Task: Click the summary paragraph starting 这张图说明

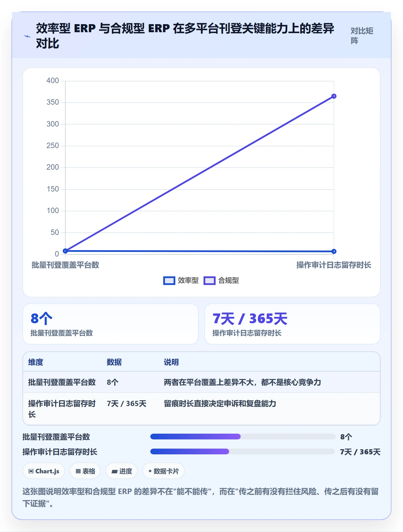Action: tap(201, 497)
